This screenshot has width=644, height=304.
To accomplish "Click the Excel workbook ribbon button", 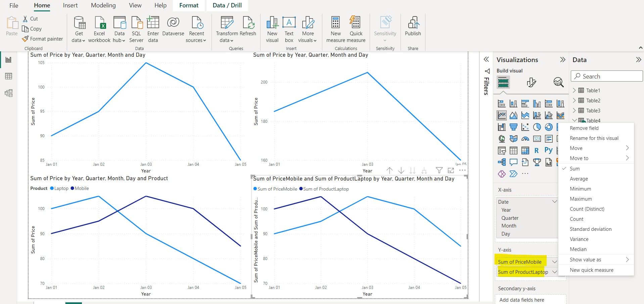I will pos(99,30).
